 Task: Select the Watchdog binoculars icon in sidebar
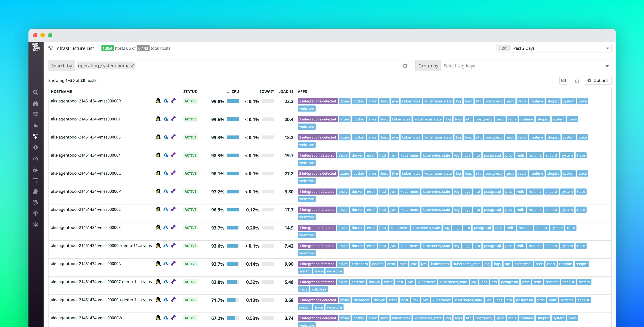pyautogui.click(x=35, y=103)
